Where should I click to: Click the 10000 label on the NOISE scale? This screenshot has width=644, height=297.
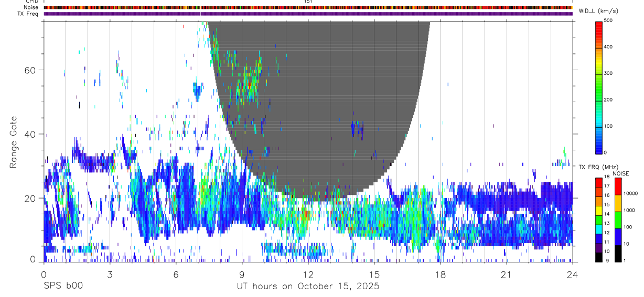pos(630,193)
